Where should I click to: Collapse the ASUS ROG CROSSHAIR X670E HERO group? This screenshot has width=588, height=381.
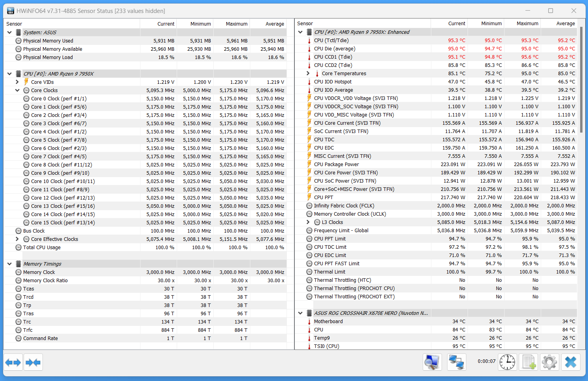click(300, 313)
